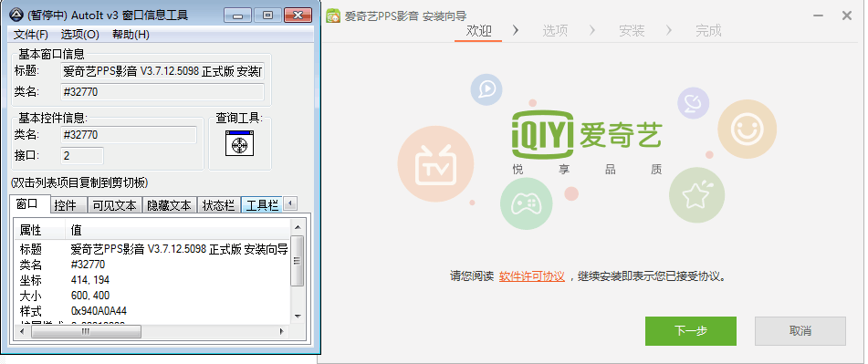Screen dimensions: 868x364
Task: Switch to the 控件 tab
Action: click(69, 205)
